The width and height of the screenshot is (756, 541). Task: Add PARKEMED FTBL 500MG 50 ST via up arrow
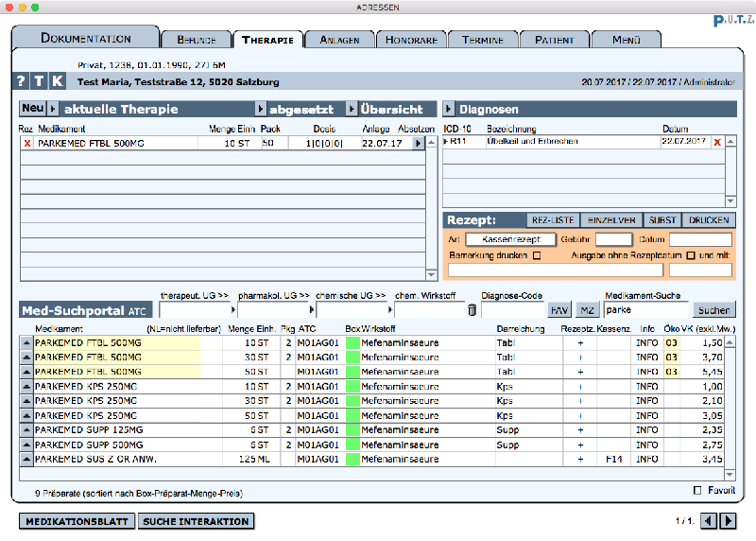tap(26, 372)
